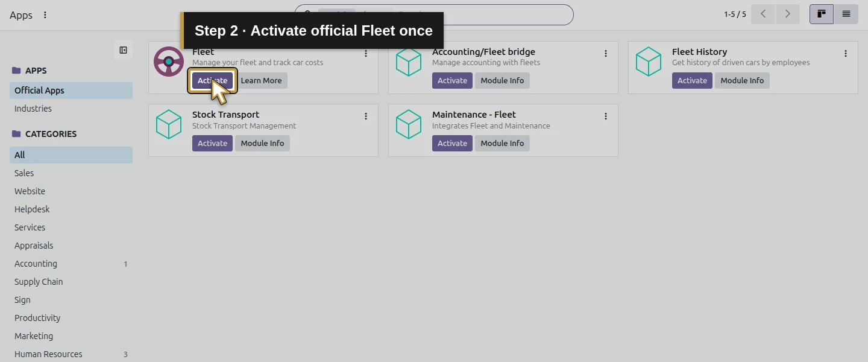
Task: Open Learn More for Fleet
Action: pyautogui.click(x=261, y=81)
